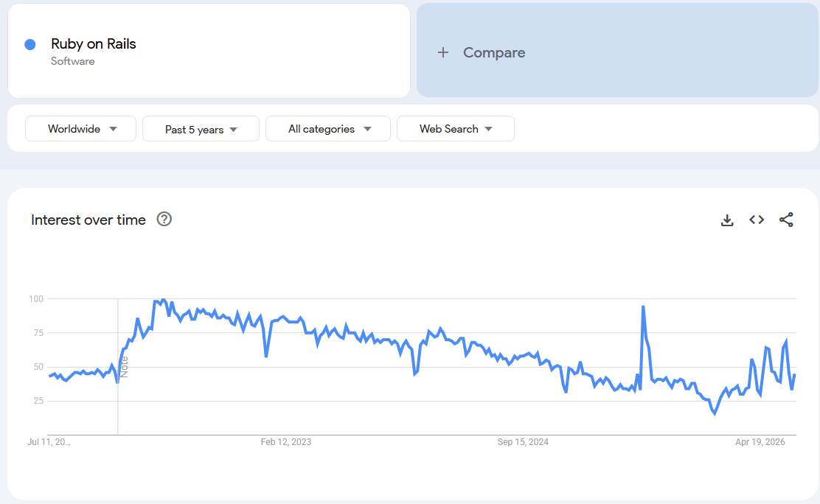Open the embed code icon
The image size is (820, 504).
coord(757,220)
